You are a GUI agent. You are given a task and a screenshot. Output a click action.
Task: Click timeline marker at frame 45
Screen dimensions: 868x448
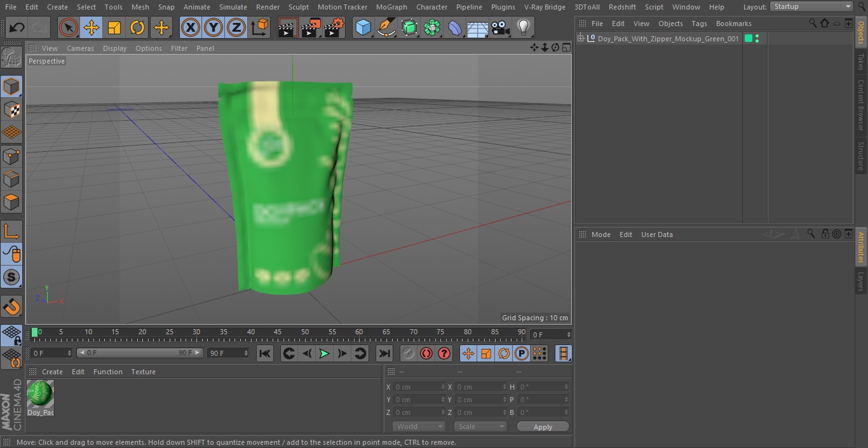coord(278,332)
